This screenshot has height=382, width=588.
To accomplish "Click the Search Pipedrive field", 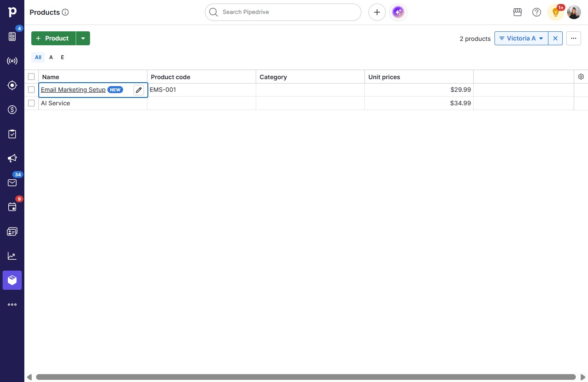I will [283, 12].
